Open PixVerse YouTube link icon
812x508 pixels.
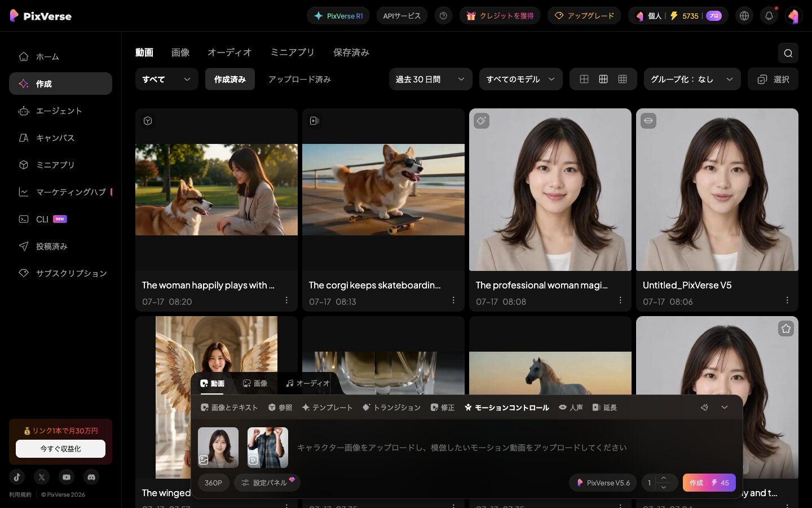click(67, 477)
